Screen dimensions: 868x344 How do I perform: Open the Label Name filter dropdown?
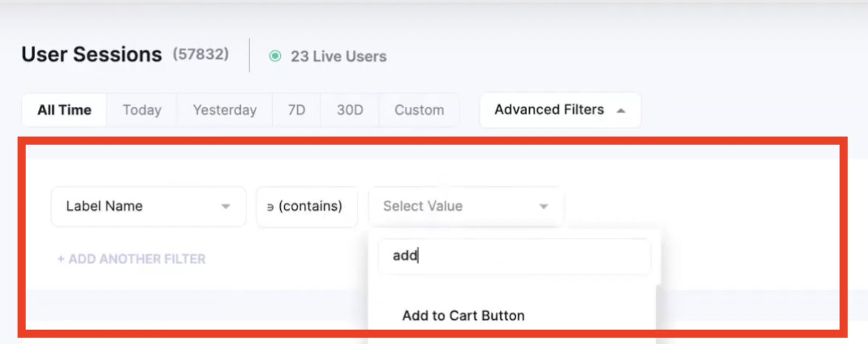click(148, 206)
